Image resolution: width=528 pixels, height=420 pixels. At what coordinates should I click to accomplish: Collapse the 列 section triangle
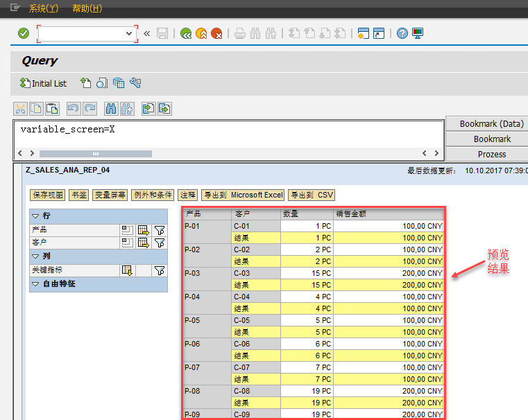[x=35, y=256]
